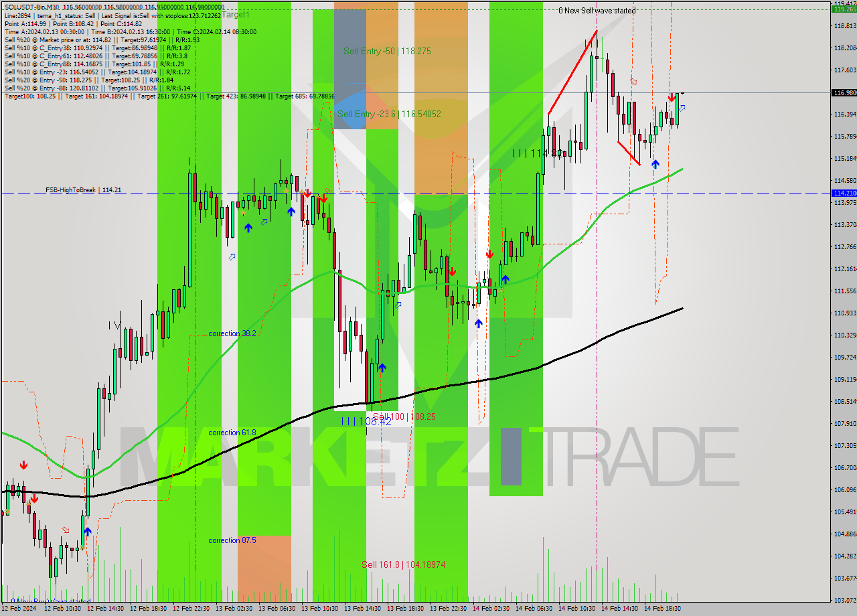Click the '13 Feb 22:30' time axis label
The height and width of the screenshot is (616, 857).
pyautogui.click(x=448, y=609)
